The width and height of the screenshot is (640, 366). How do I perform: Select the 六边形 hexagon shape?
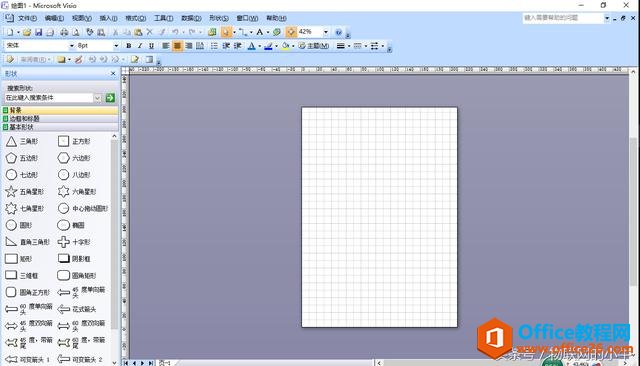point(74,158)
